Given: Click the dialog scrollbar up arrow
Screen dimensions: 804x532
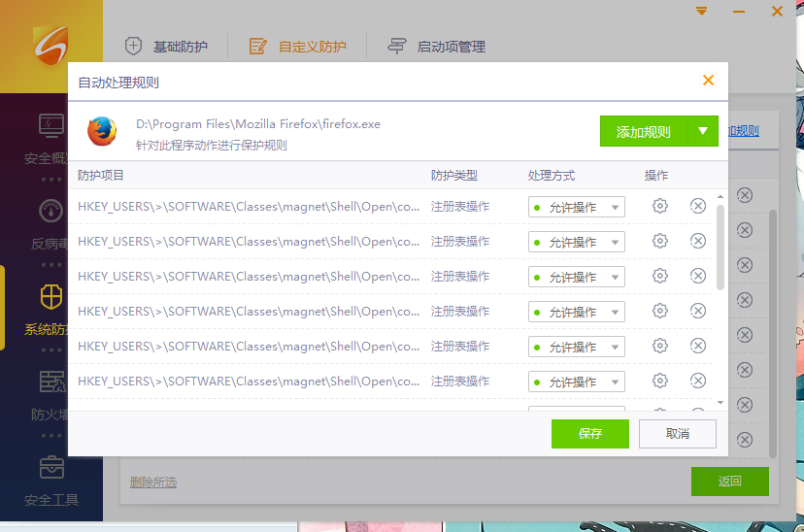Looking at the screenshot, I should pos(720,197).
